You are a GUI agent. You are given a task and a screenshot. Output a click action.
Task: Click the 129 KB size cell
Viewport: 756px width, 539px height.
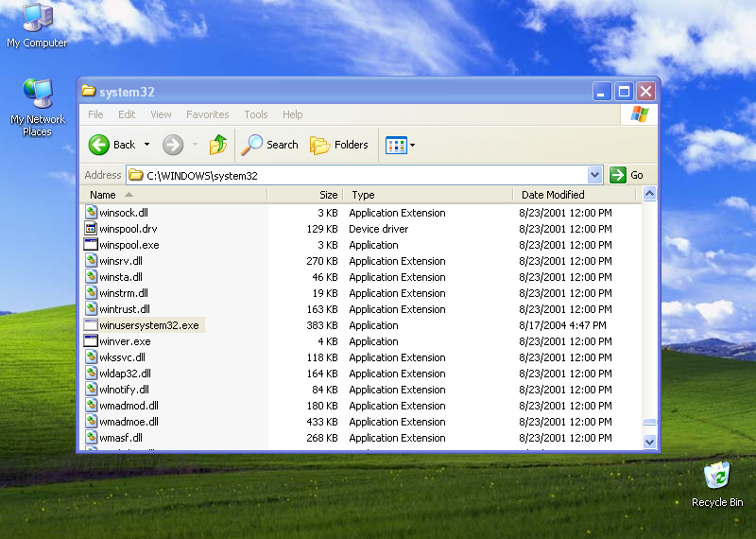[322, 229]
